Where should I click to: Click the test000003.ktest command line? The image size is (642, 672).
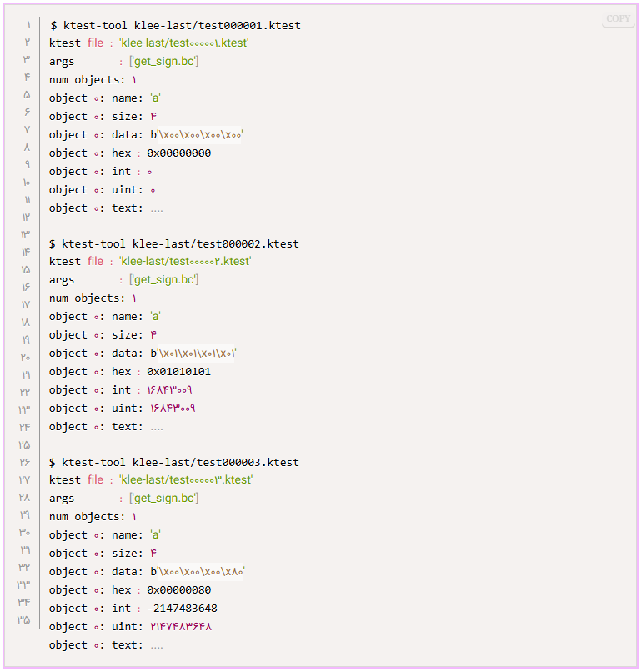pyautogui.click(x=175, y=462)
